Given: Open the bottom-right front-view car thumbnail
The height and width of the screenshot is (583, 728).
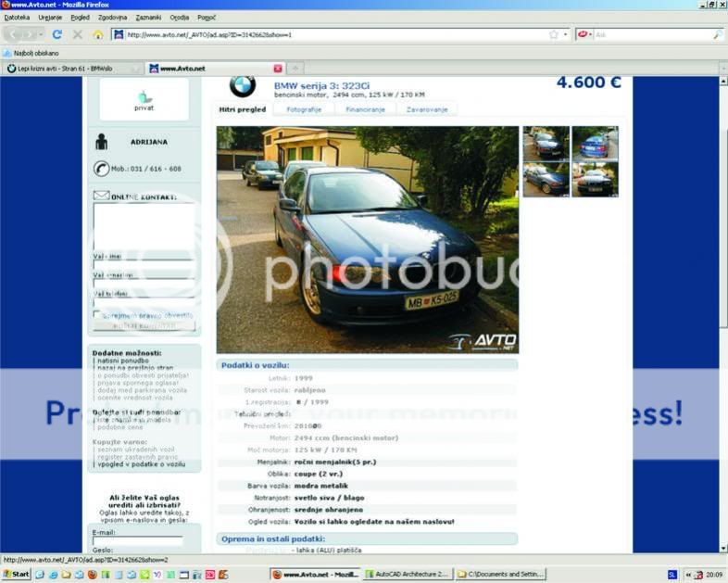Looking at the screenshot, I should tap(595, 179).
